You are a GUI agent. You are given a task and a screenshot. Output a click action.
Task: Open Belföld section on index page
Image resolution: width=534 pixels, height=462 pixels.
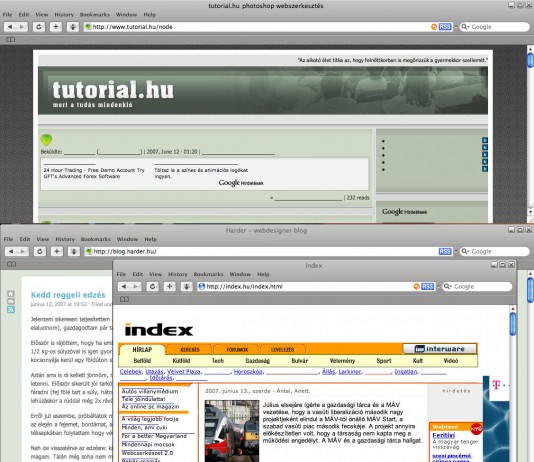click(x=142, y=361)
